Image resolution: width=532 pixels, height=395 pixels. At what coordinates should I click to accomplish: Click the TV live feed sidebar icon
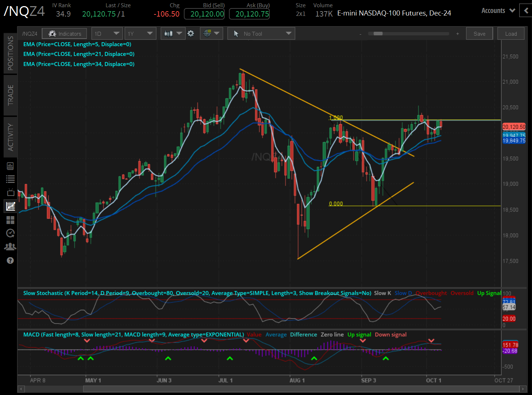click(x=10, y=192)
